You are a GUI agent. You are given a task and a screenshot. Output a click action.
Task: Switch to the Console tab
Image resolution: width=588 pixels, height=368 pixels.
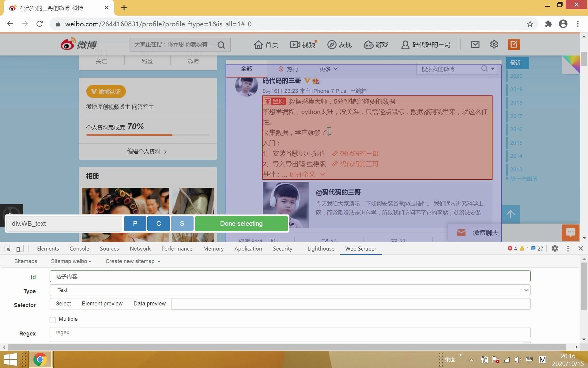(x=79, y=249)
